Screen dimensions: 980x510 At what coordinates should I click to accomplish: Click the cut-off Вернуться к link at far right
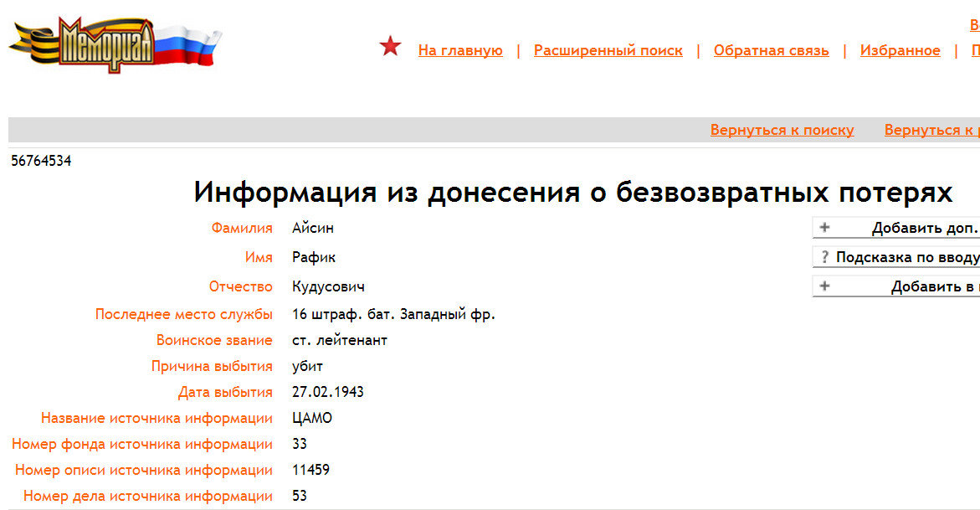tap(931, 130)
